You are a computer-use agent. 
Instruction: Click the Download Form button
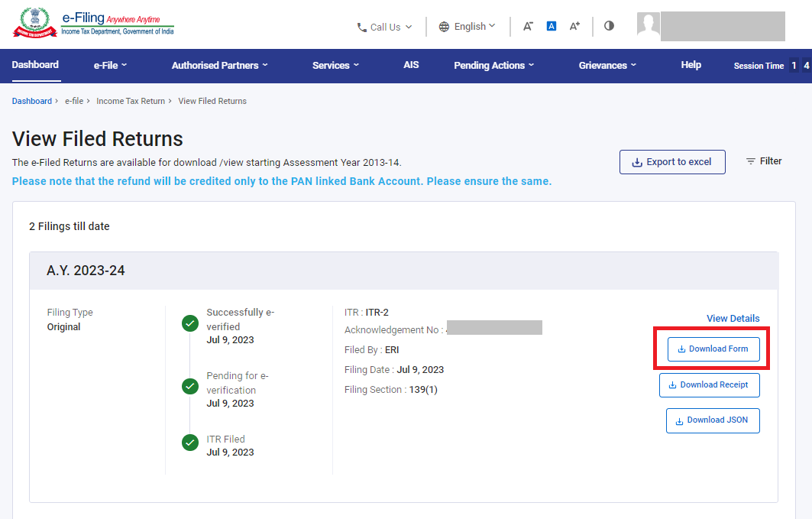(x=712, y=349)
